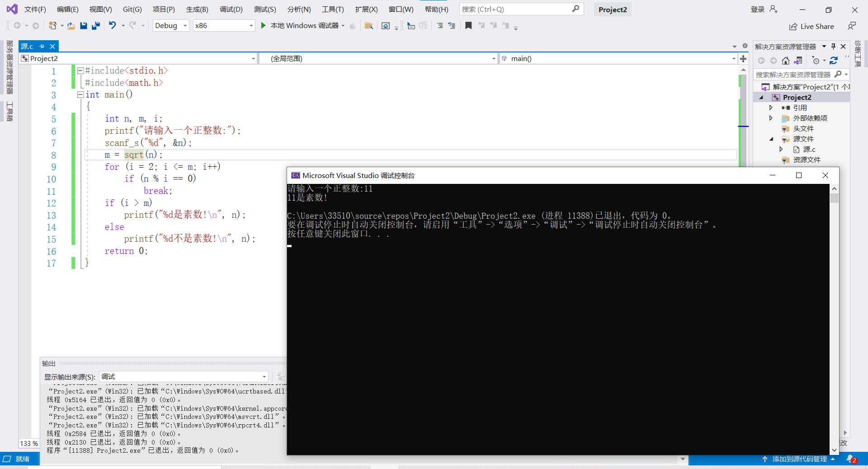Click Home icon in Solution Explorer
Viewport: 868px width, 469px height.
pyautogui.click(x=786, y=61)
